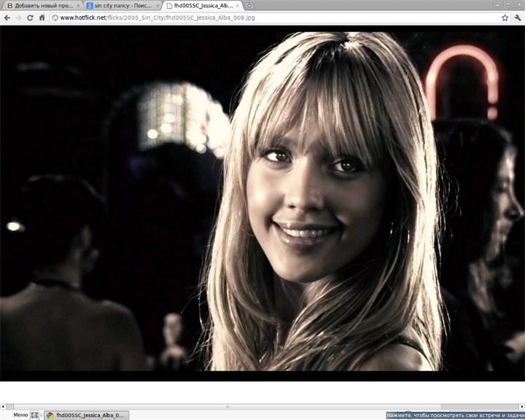Click the horizontal scrollbar thumb
The width and height of the screenshot is (525, 420).
point(227,407)
